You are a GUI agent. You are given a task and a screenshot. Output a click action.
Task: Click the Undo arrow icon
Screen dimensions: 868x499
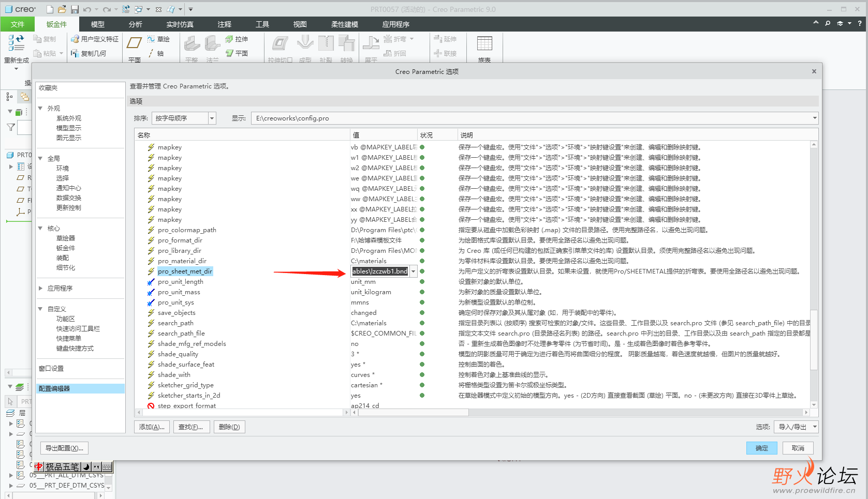pos(87,9)
